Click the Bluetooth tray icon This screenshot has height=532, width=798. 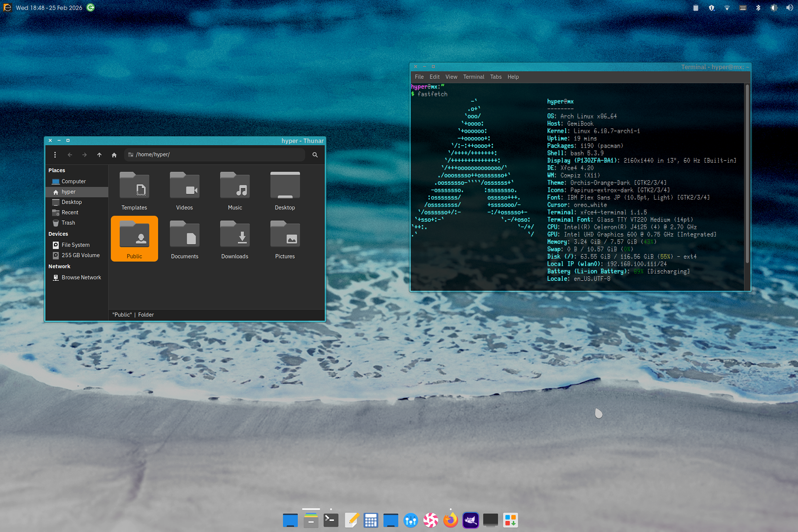click(x=758, y=8)
